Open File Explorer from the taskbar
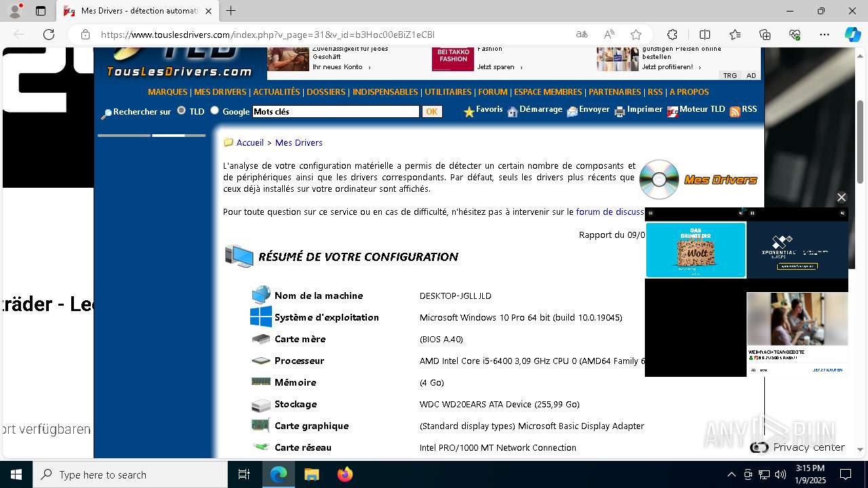This screenshot has height=488, width=868. 312,474
